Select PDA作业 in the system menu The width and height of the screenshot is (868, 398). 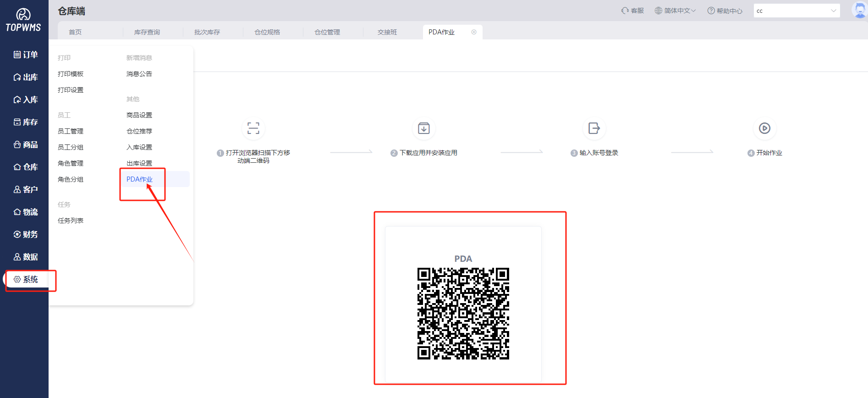pyautogui.click(x=139, y=179)
